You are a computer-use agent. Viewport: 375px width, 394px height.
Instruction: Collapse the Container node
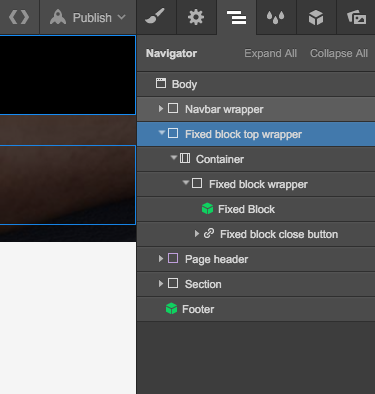(173, 157)
